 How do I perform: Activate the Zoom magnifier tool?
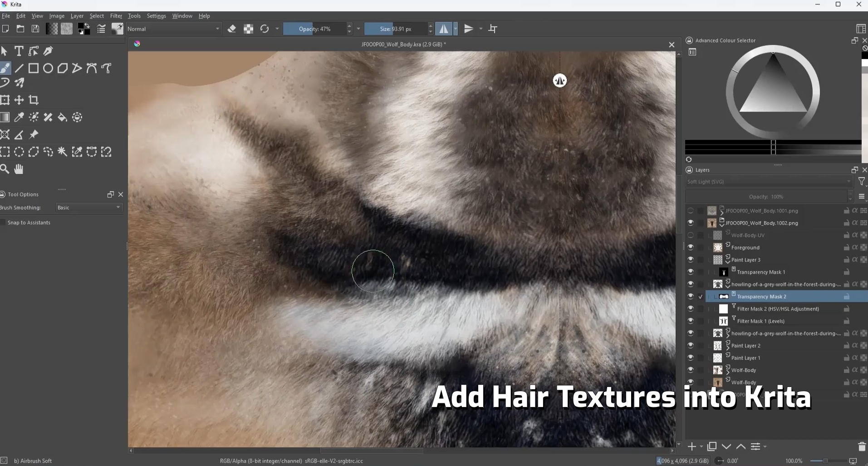click(5, 169)
